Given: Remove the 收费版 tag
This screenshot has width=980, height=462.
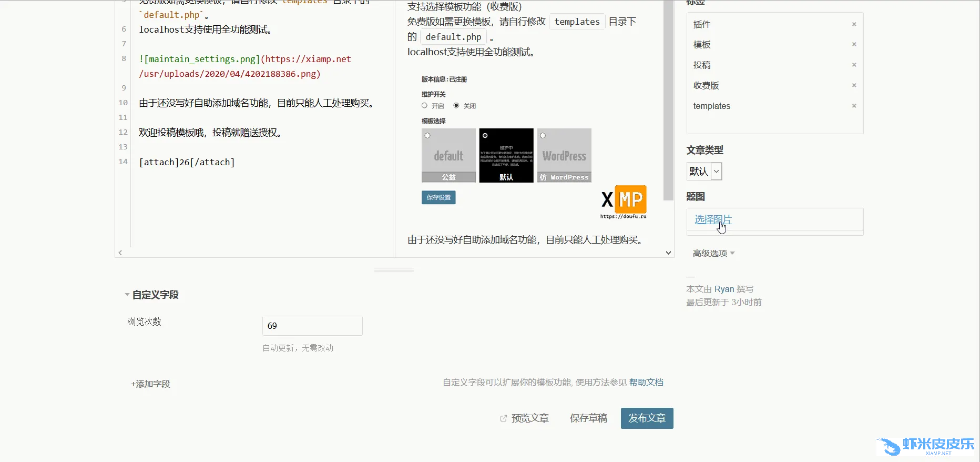Looking at the screenshot, I should coord(854,85).
